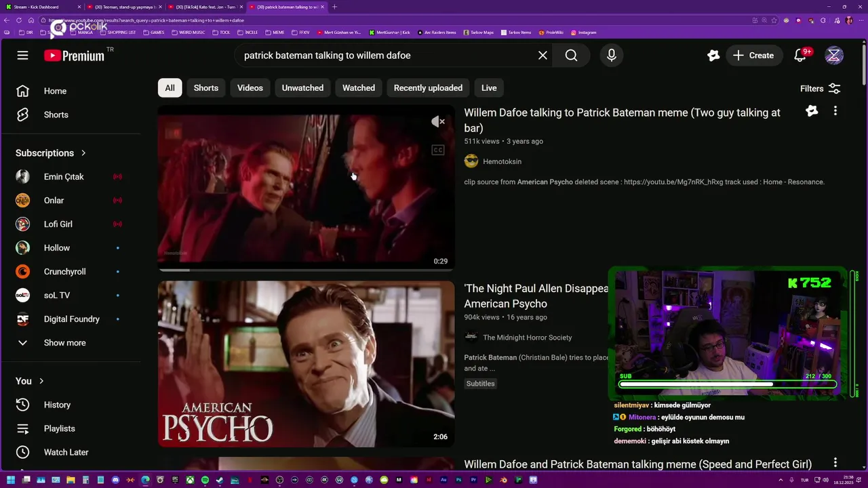Open search Filters

tap(820, 89)
